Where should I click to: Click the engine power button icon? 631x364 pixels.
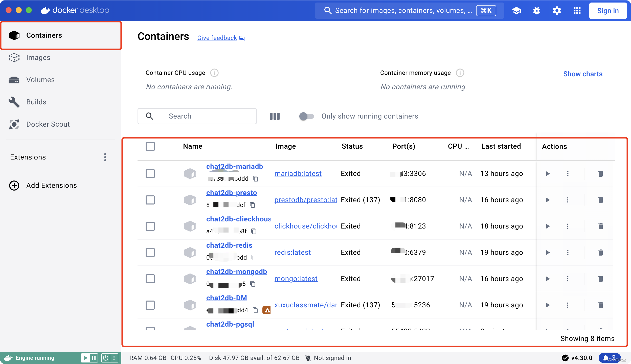tap(106, 358)
